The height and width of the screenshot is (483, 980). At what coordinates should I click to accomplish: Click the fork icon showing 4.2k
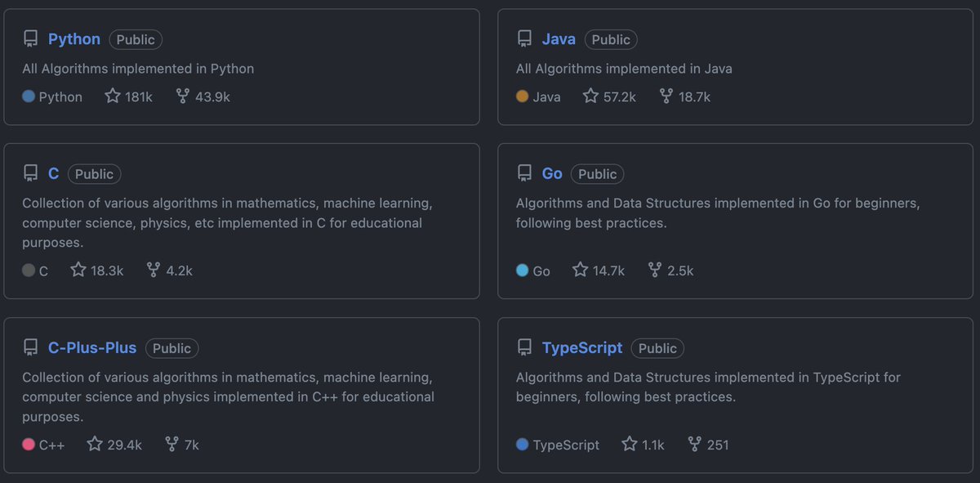click(154, 270)
